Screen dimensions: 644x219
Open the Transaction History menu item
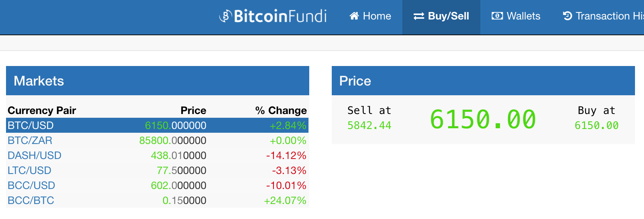603,16
